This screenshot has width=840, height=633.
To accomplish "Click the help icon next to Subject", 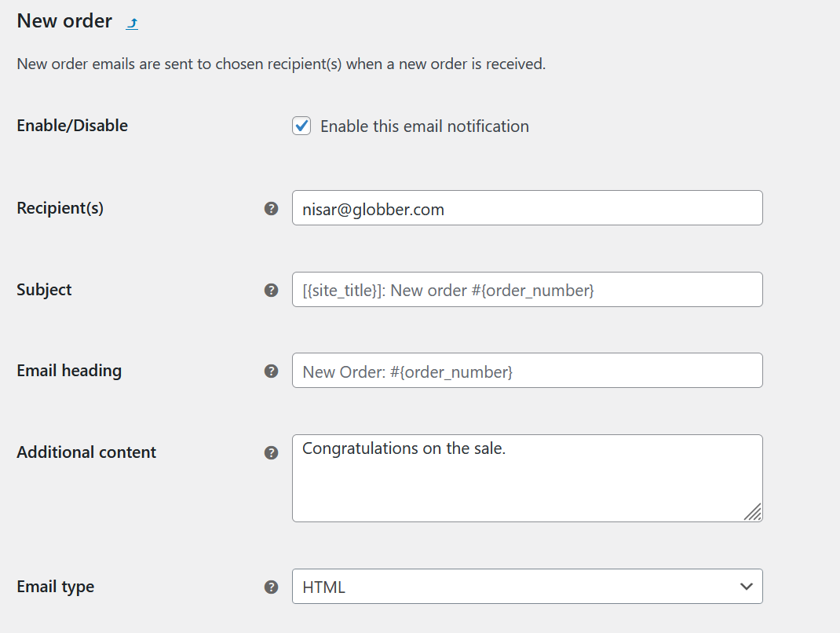I will 271,290.
